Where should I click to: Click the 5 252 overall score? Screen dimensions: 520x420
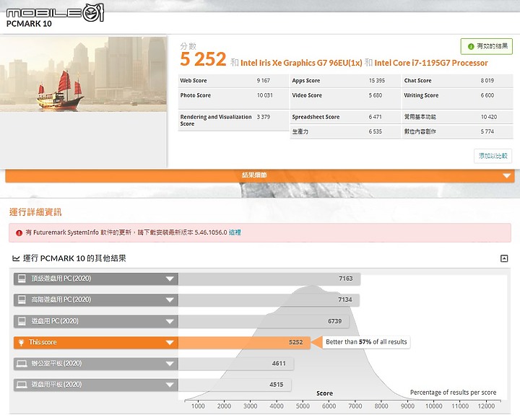[203, 59]
